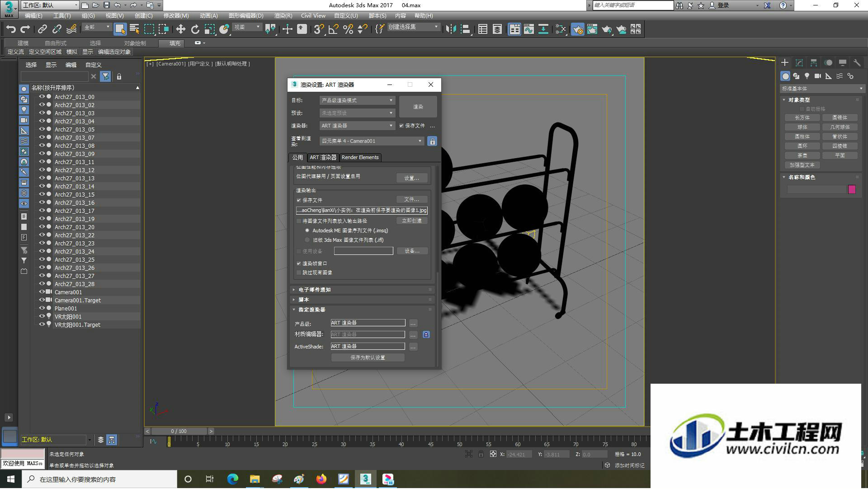Open File Explorer from the taskbar
This screenshot has height=489, width=868.
pos(255,480)
